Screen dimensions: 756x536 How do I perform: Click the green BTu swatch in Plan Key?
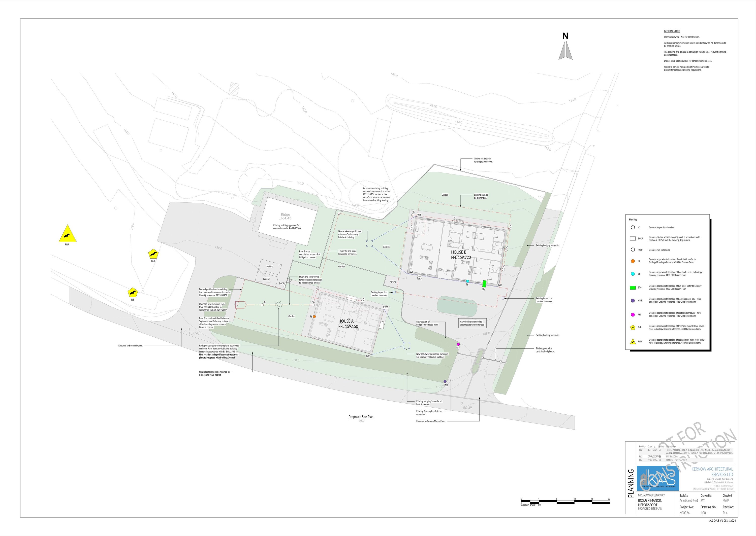tap(633, 288)
